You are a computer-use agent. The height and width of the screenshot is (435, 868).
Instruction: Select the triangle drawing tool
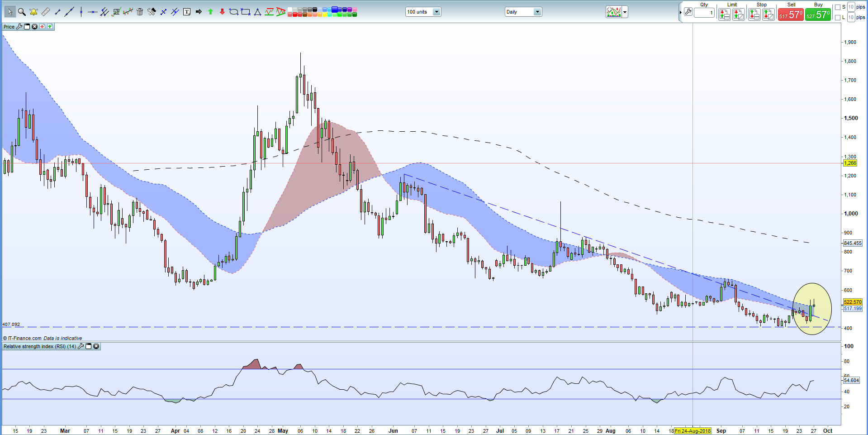[257, 12]
